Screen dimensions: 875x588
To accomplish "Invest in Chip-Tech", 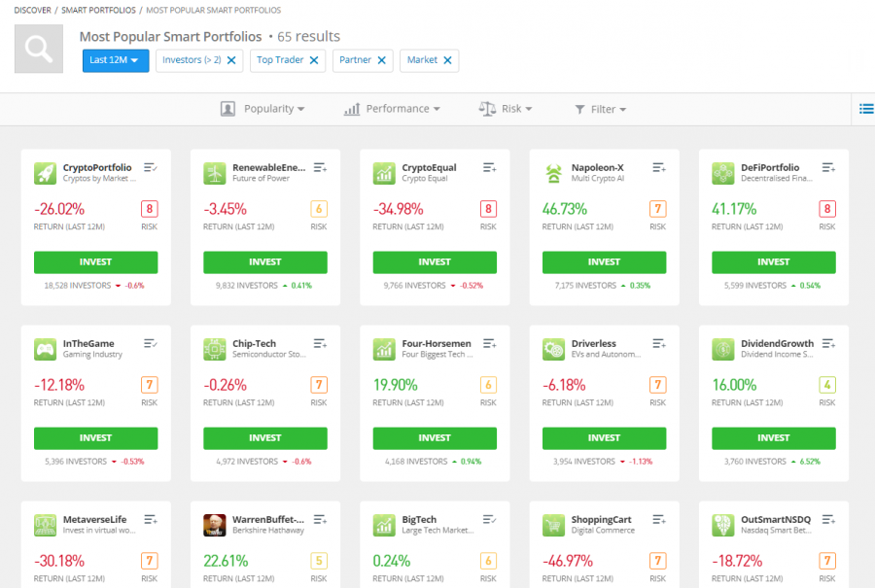I will point(265,438).
